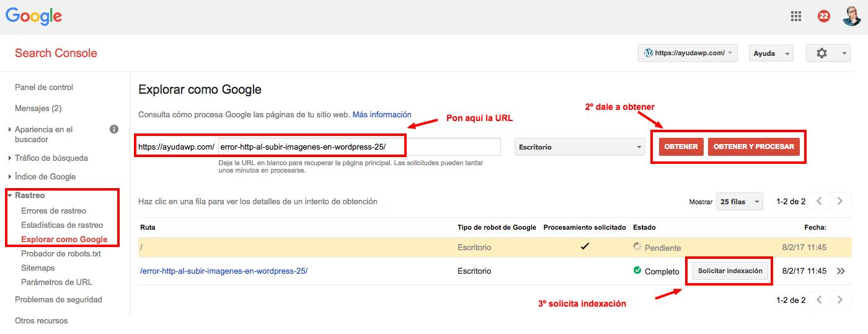Click the OBTENER button
This screenshot has width=868, height=334.
pos(681,147)
